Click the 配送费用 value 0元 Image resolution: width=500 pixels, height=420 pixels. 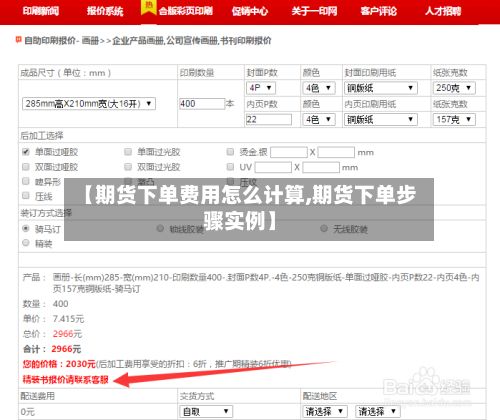[x=27, y=412]
